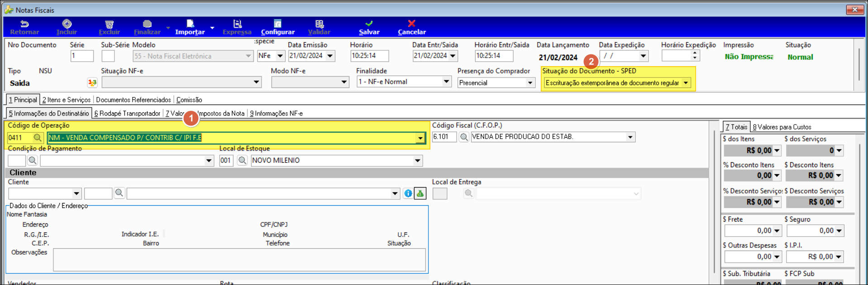Image resolution: width=868 pixels, height=285 pixels.
Task: Search Local de Estoque with magnifier icon
Action: click(x=243, y=160)
